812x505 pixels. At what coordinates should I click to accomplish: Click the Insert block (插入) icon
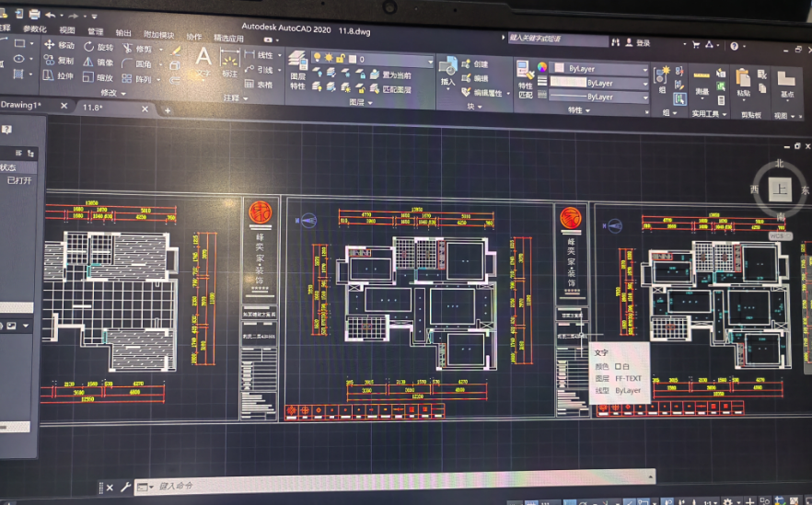click(448, 69)
